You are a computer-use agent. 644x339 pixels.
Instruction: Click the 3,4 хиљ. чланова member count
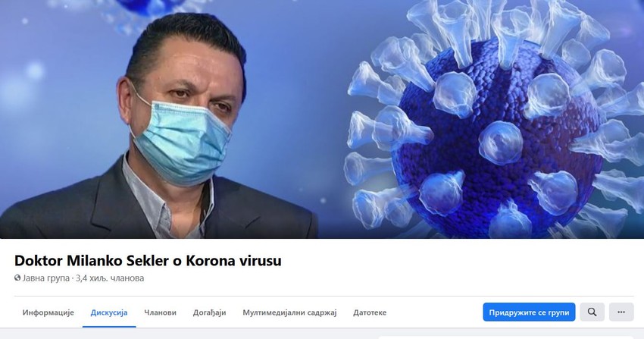[110, 278]
